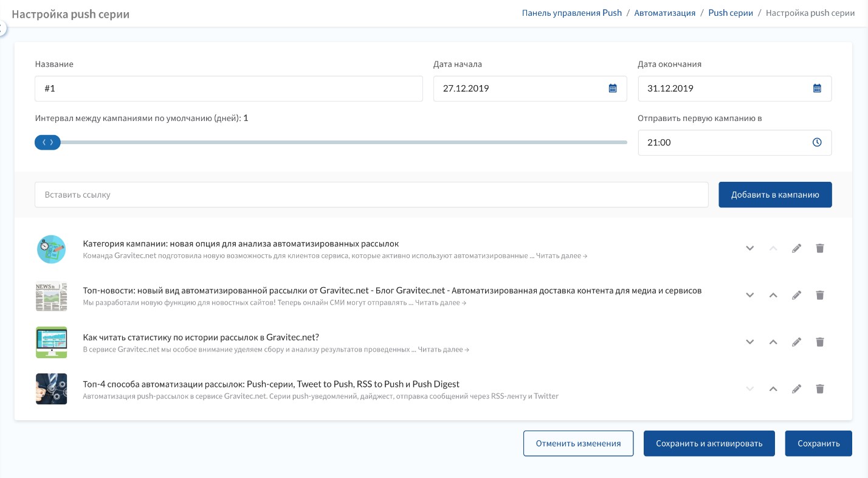Viewport: 868px width, 478px height.
Task: Click 'Сохранить и активировать' button
Action: (x=709, y=443)
